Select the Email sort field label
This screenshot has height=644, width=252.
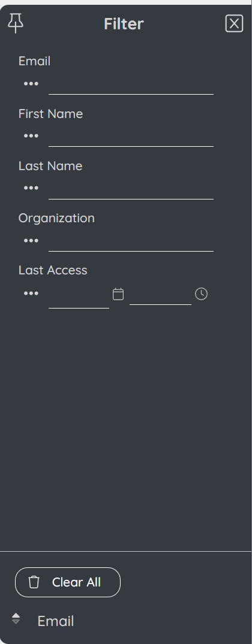point(55,621)
